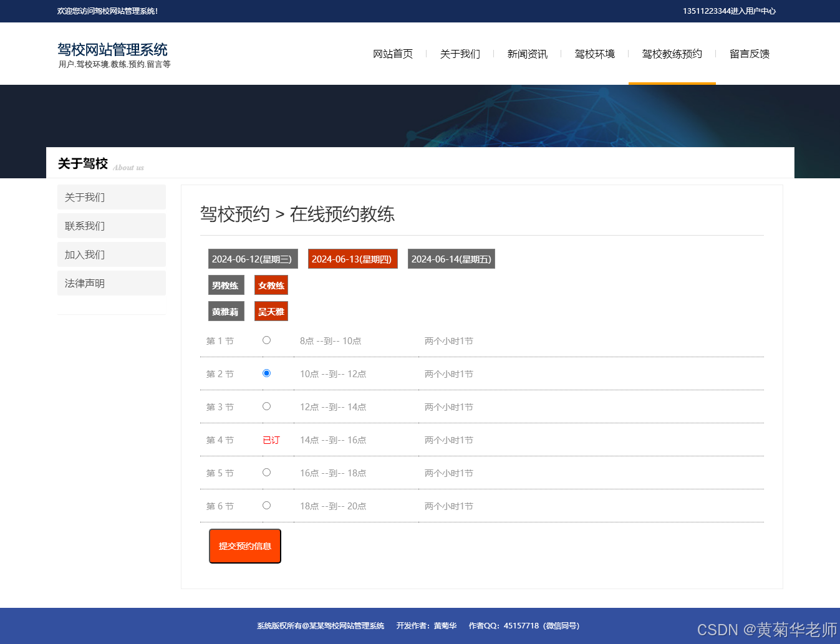This screenshot has width=840, height=644.
Task: Click footer 开发作者: 黄菊华 text
Action: click(x=427, y=626)
